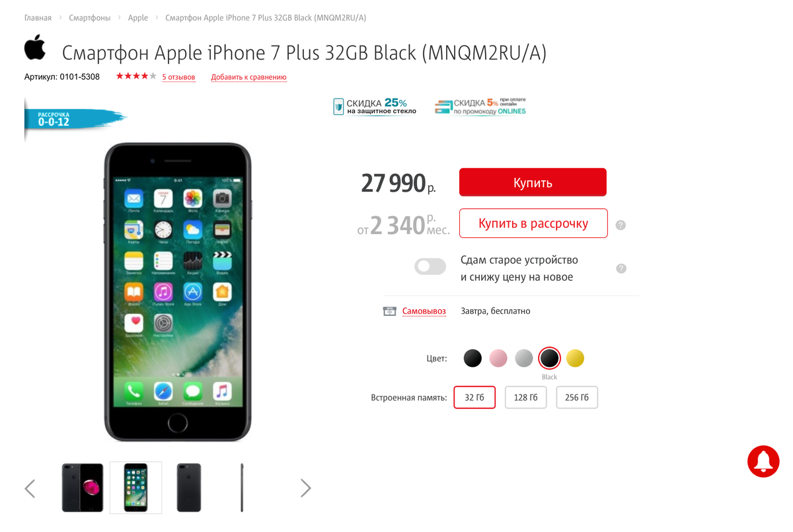Open the Смартфоны breadcrumb

90,18
